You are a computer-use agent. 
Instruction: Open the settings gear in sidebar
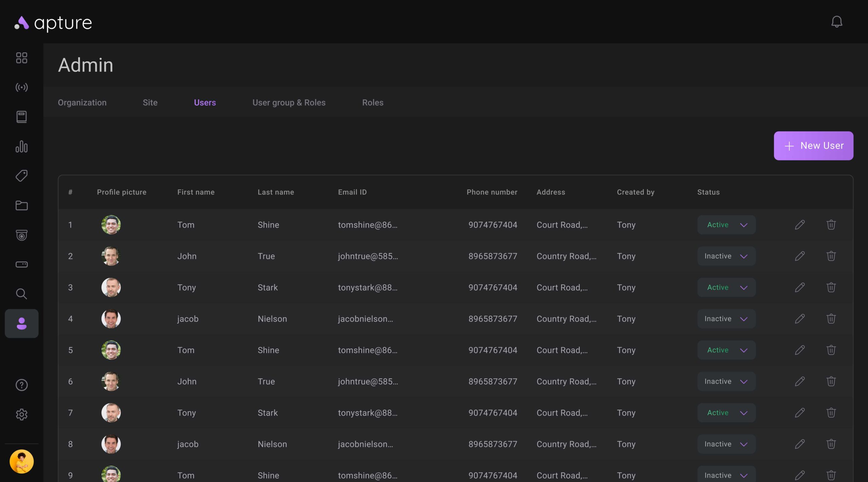[x=21, y=414]
